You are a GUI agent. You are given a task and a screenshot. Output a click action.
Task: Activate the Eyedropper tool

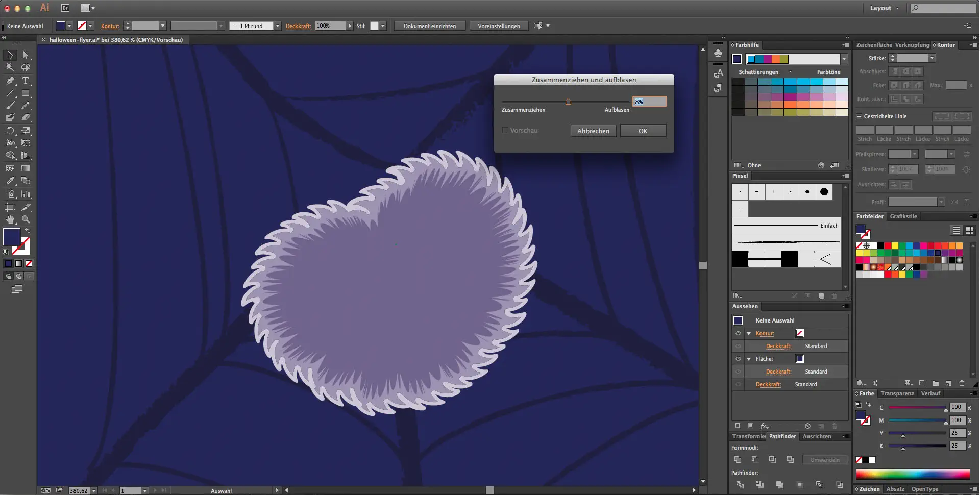[x=10, y=181]
